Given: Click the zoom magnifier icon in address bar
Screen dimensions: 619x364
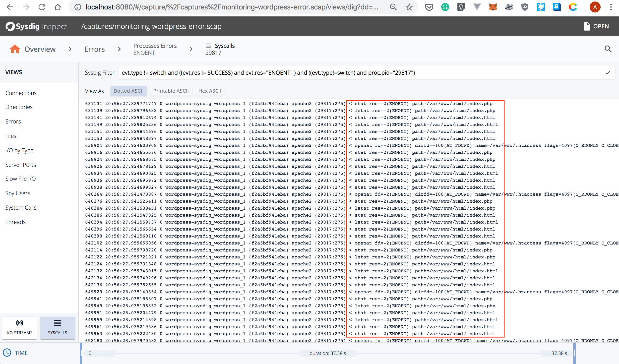Looking at the screenshot, I should pos(393,7).
